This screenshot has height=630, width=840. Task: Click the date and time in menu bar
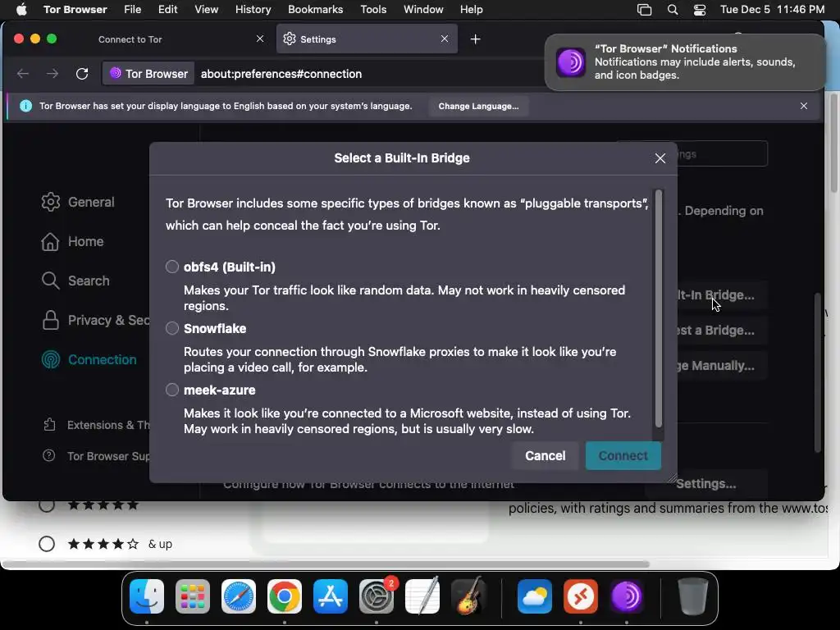[x=772, y=9]
